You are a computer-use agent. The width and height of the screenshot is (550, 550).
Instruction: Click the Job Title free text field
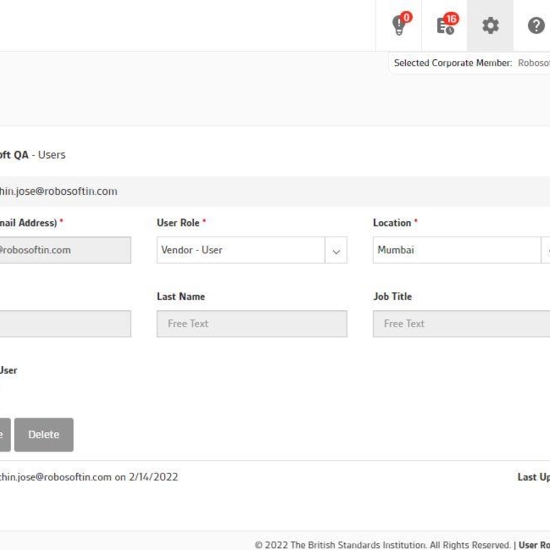tap(461, 324)
